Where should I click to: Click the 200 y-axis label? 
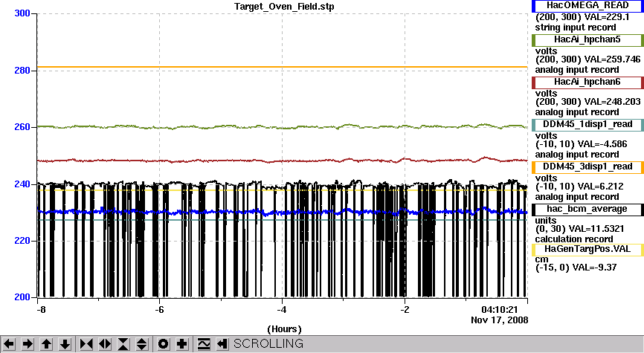pyautogui.click(x=22, y=297)
